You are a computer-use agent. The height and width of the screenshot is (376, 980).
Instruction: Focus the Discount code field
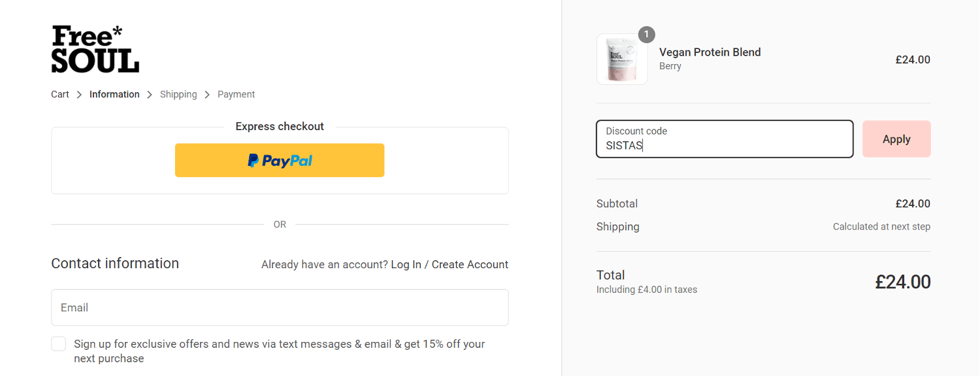725,139
